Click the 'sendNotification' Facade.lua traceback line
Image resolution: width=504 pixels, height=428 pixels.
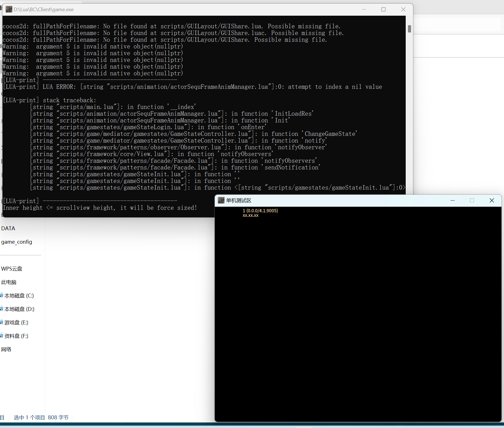pos(175,168)
